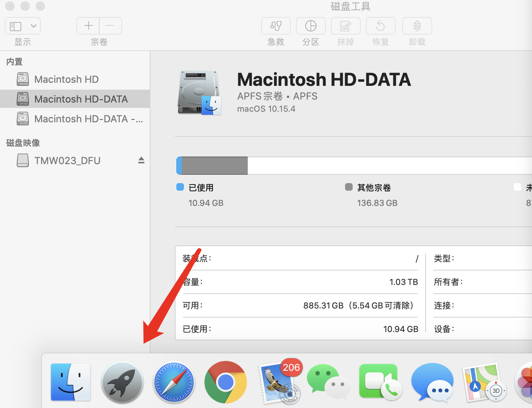Launch Google Chrome from the Dock
This screenshot has width=532, height=408.
(x=226, y=382)
